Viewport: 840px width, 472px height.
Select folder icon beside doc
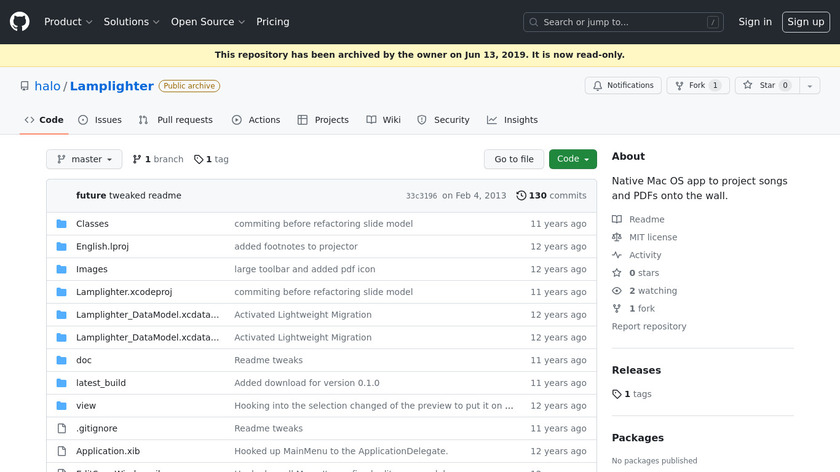pyautogui.click(x=62, y=360)
